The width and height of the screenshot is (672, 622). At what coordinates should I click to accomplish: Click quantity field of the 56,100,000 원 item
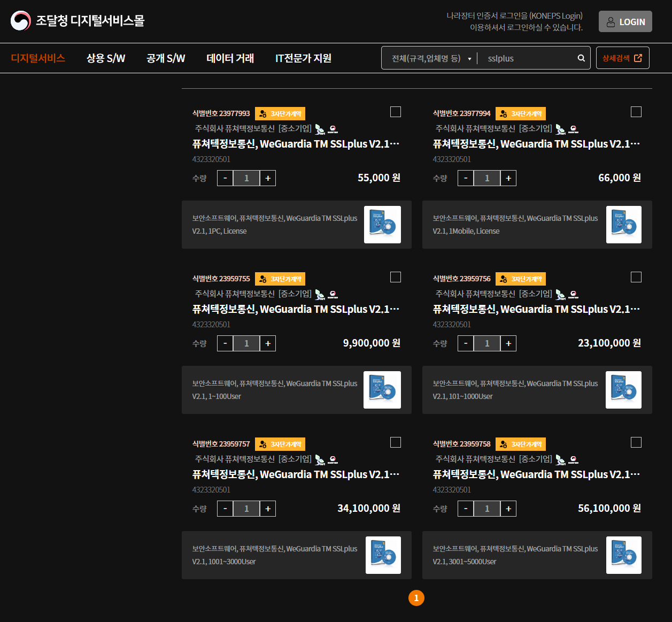[x=487, y=509]
